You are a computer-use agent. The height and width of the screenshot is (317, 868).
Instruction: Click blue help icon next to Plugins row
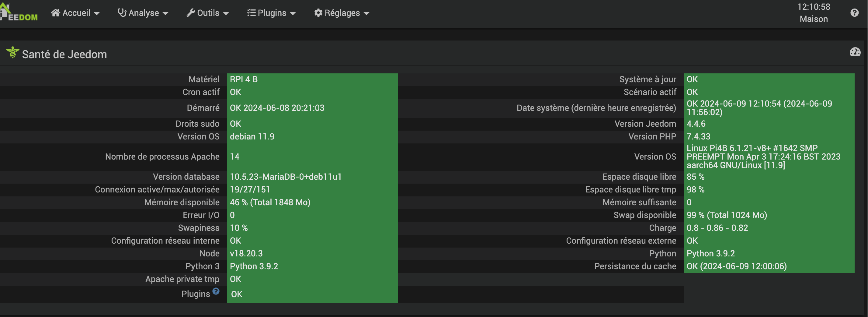pos(216,291)
